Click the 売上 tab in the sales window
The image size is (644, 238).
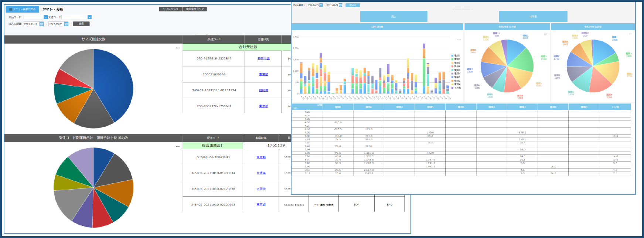pyautogui.click(x=394, y=17)
